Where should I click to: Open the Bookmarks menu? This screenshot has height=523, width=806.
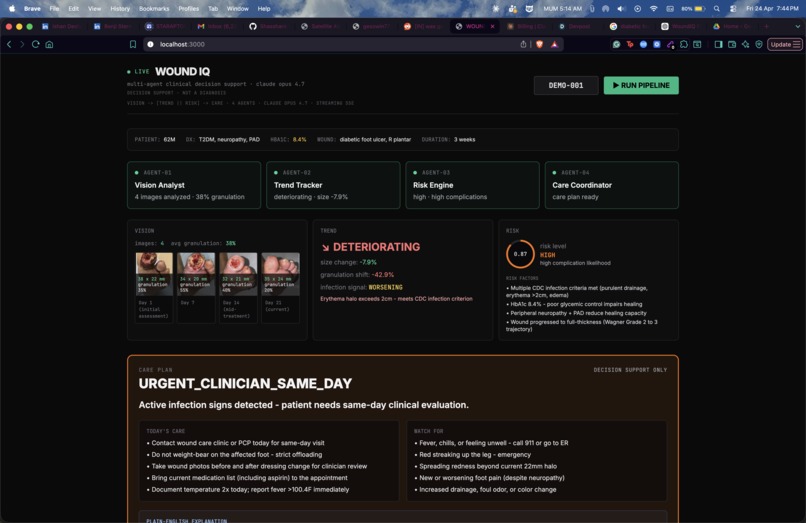pos(154,9)
